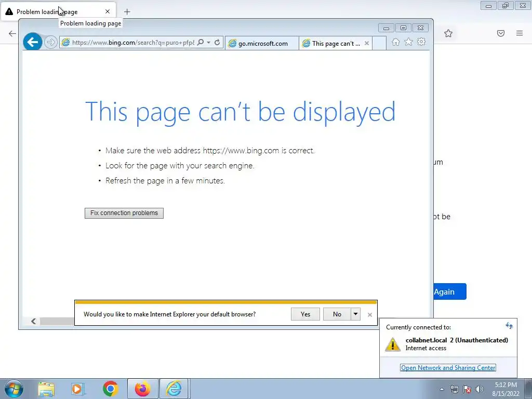Click the network tray icon
Image resolution: width=532 pixels, height=399 pixels.
pos(454,389)
